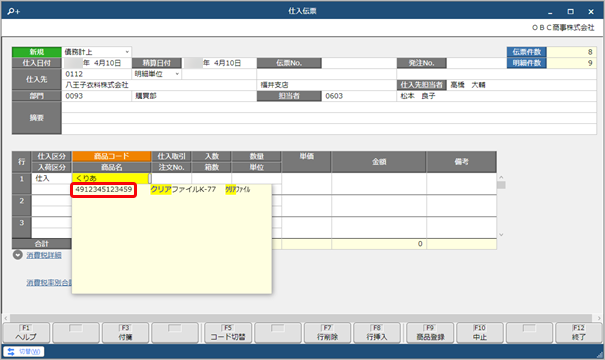
Task: Click the 金額 cell in row 1
Action: [x=379, y=184]
